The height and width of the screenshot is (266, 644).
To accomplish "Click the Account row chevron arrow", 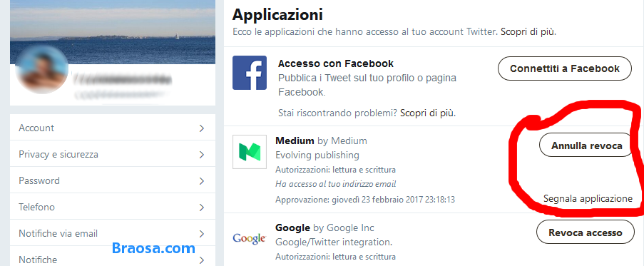I will (x=202, y=128).
